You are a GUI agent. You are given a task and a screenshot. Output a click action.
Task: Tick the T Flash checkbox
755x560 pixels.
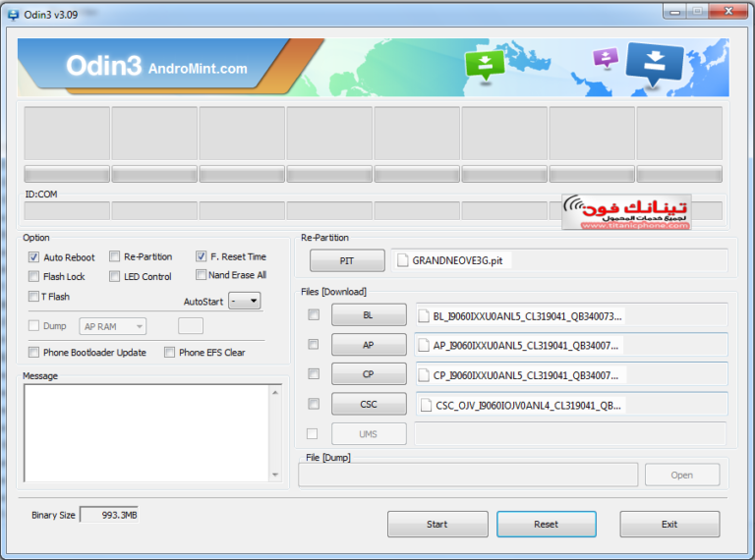(x=33, y=296)
